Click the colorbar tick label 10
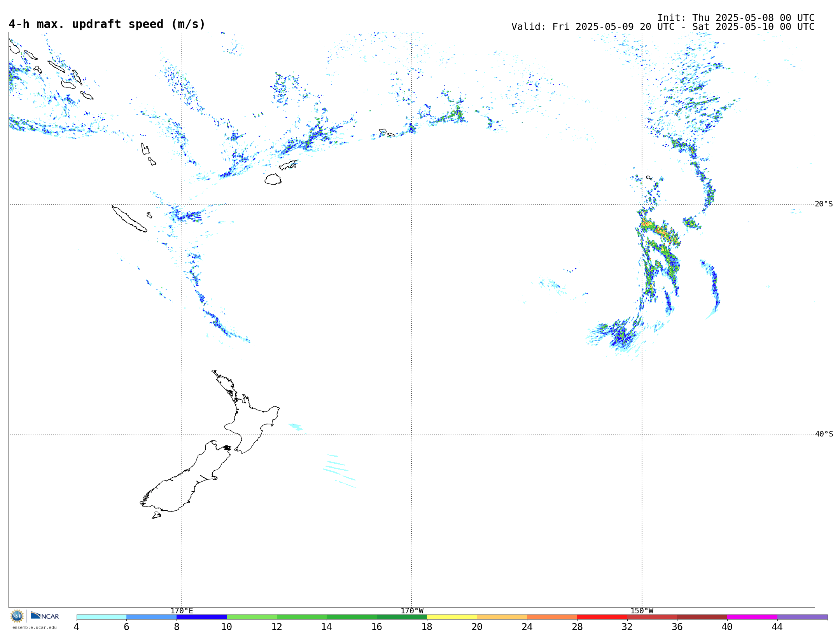Image resolution: width=840 pixels, height=632 pixels. coord(227,627)
